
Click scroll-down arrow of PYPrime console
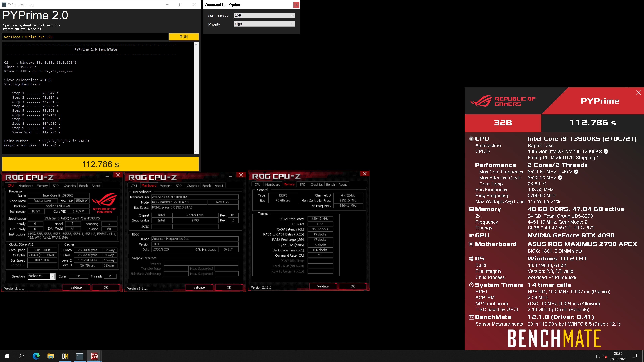(196, 152)
